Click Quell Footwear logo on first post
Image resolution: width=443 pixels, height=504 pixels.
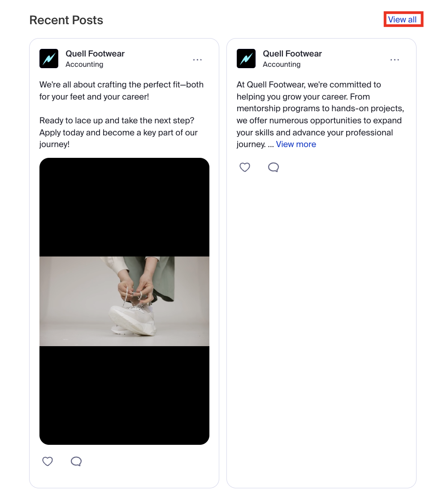[x=49, y=58]
